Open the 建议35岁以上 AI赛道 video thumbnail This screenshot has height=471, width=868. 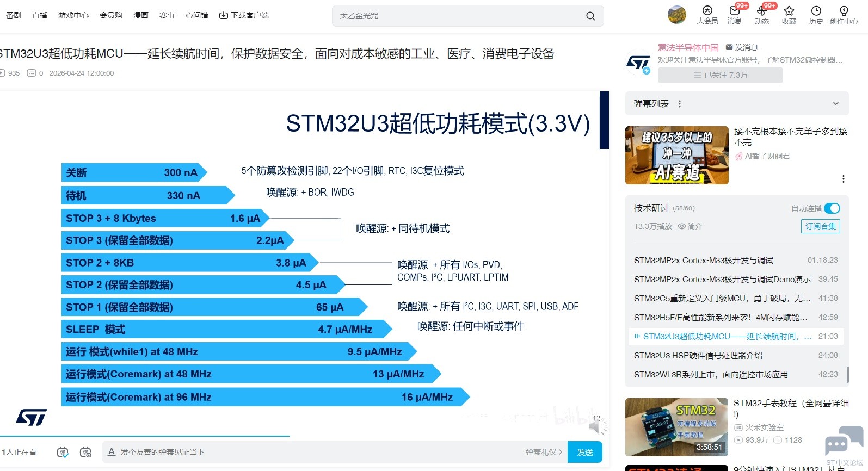[677, 156]
